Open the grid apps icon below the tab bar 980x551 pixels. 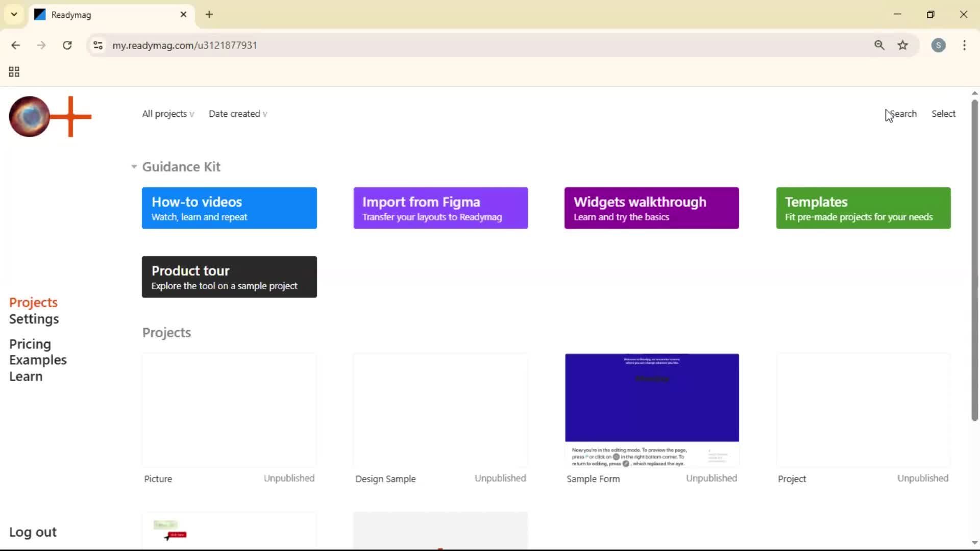[x=13, y=71]
